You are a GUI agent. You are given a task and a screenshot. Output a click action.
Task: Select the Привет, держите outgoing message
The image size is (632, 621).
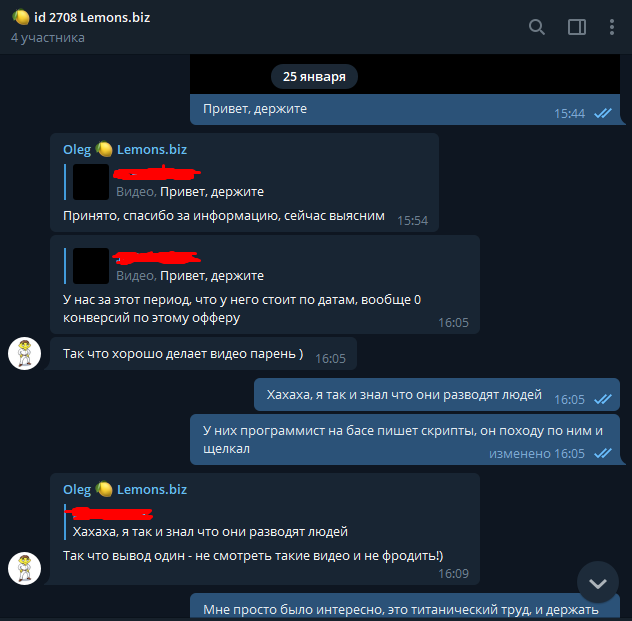[x=405, y=110]
